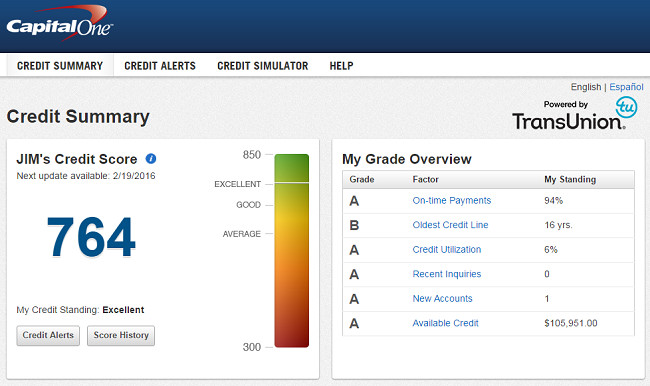Click the EXCELLENT gauge label
Image resolution: width=650 pixels, height=386 pixels.
[238, 184]
